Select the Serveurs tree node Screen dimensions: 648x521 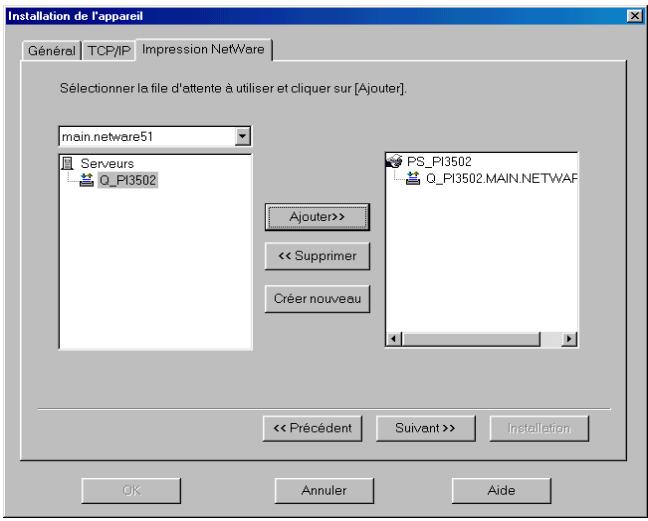(x=107, y=163)
